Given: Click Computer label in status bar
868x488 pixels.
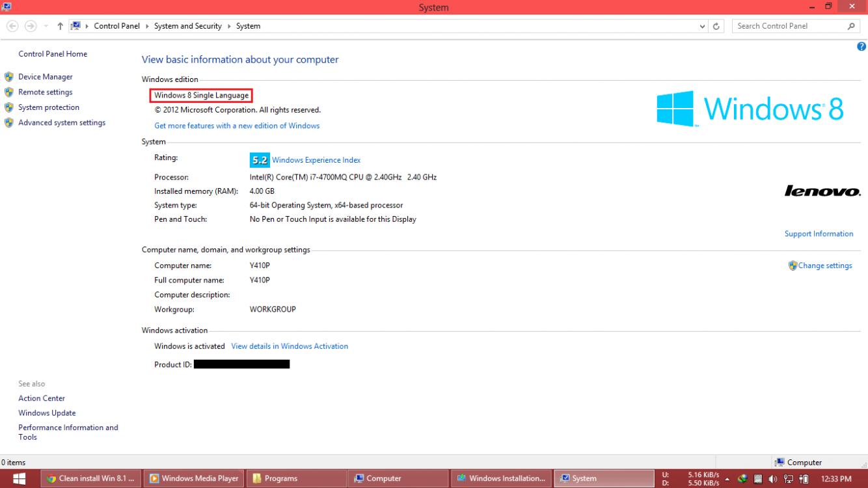Looking at the screenshot, I should tap(804, 463).
